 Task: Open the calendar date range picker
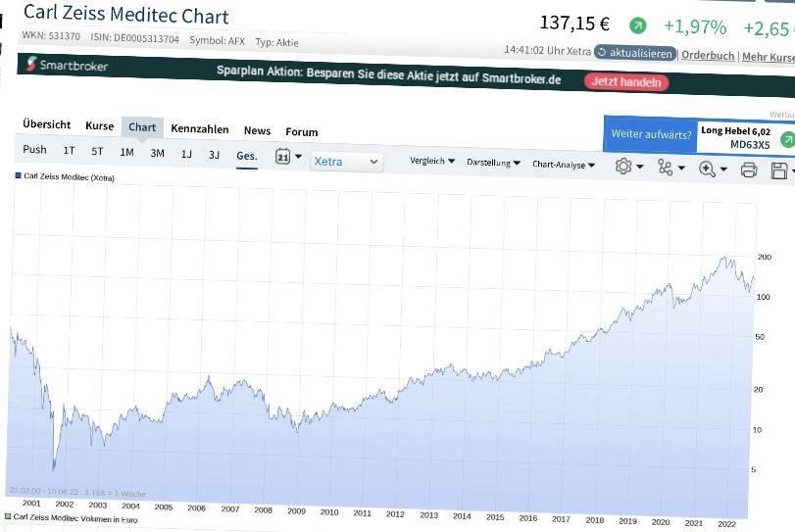[x=283, y=157]
